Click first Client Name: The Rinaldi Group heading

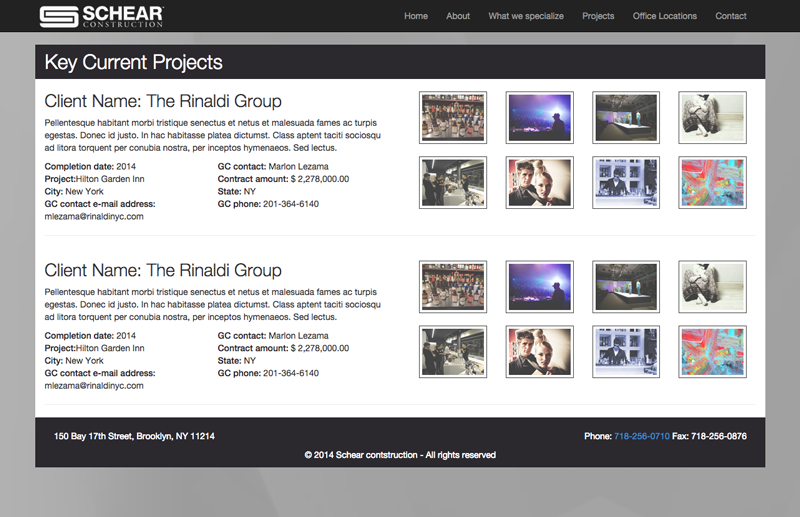(163, 101)
